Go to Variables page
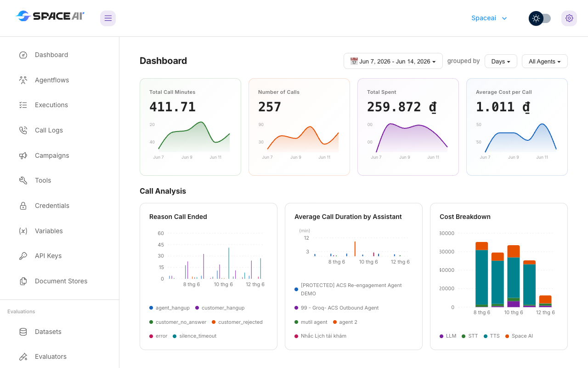Viewport: 588px width, 368px height. click(x=60, y=231)
